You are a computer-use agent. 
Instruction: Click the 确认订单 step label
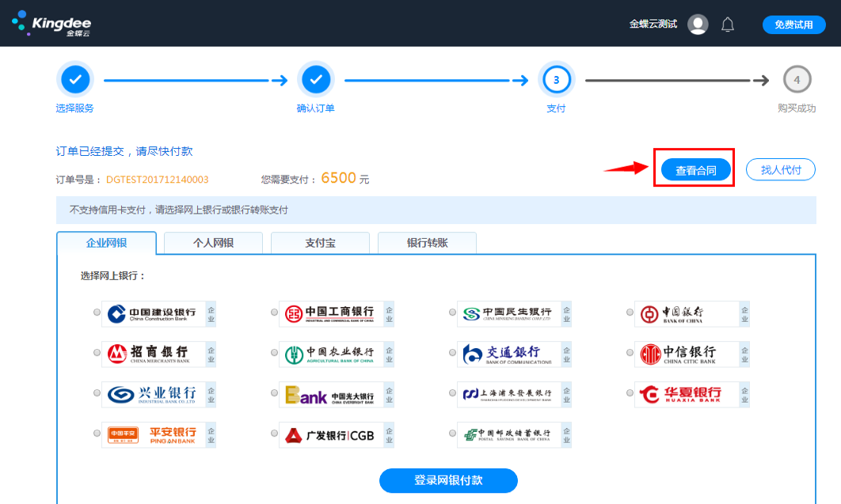pos(315,108)
